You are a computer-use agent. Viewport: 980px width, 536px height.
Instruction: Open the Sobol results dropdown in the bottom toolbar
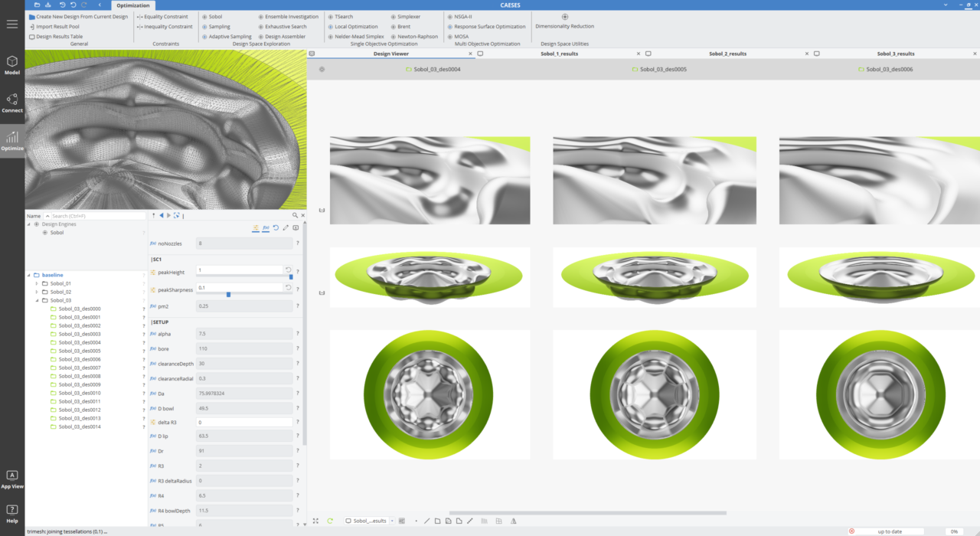tap(393, 521)
